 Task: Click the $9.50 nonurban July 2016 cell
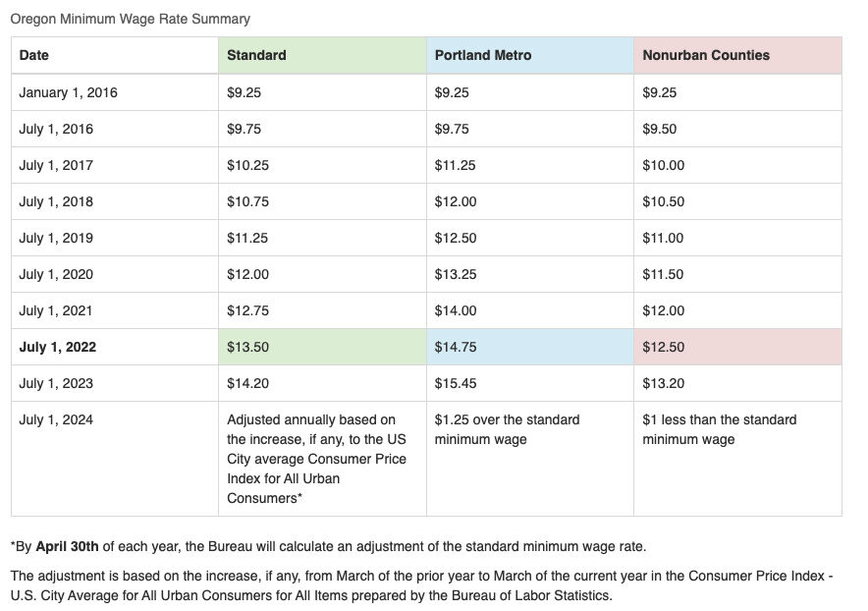738,129
